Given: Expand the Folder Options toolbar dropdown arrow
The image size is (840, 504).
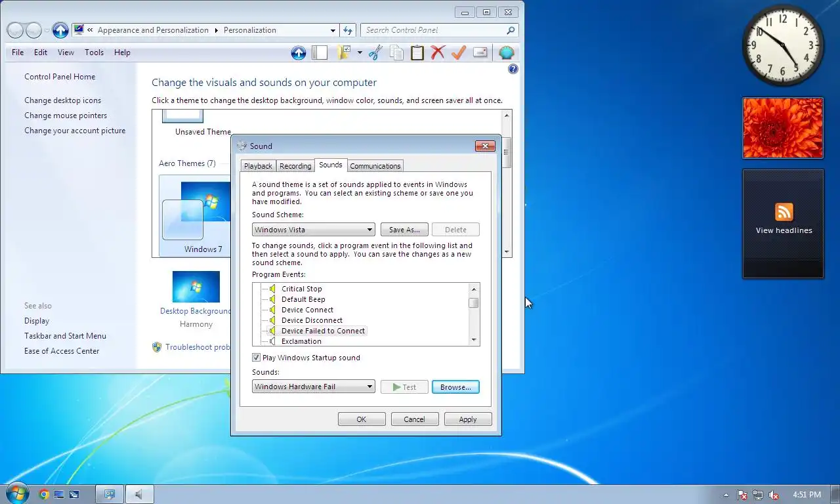Looking at the screenshot, I should pos(360,53).
